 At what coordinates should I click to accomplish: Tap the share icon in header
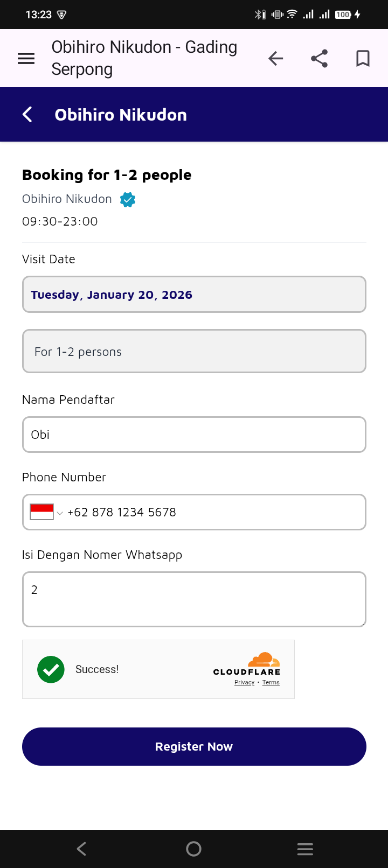click(x=320, y=58)
